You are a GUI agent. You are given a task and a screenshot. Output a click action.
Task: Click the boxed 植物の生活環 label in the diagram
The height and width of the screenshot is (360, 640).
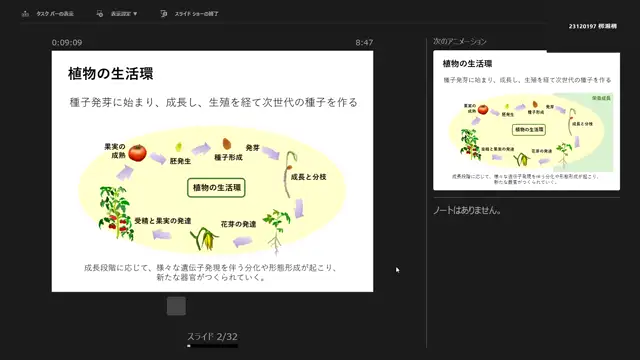216,188
